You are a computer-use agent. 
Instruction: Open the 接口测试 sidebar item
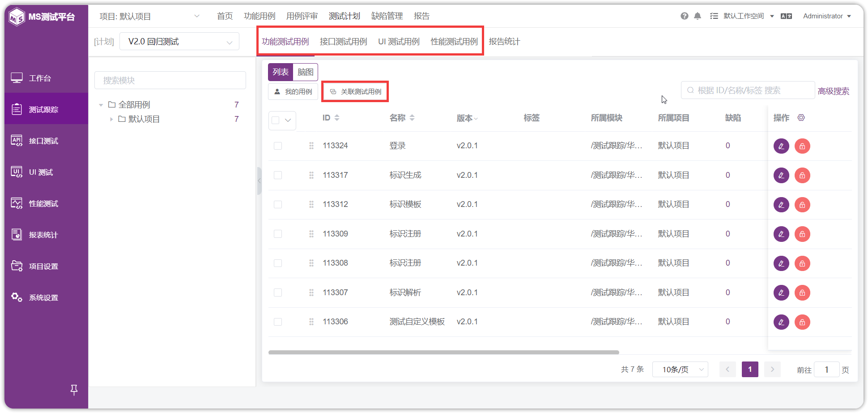tap(47, 141)
